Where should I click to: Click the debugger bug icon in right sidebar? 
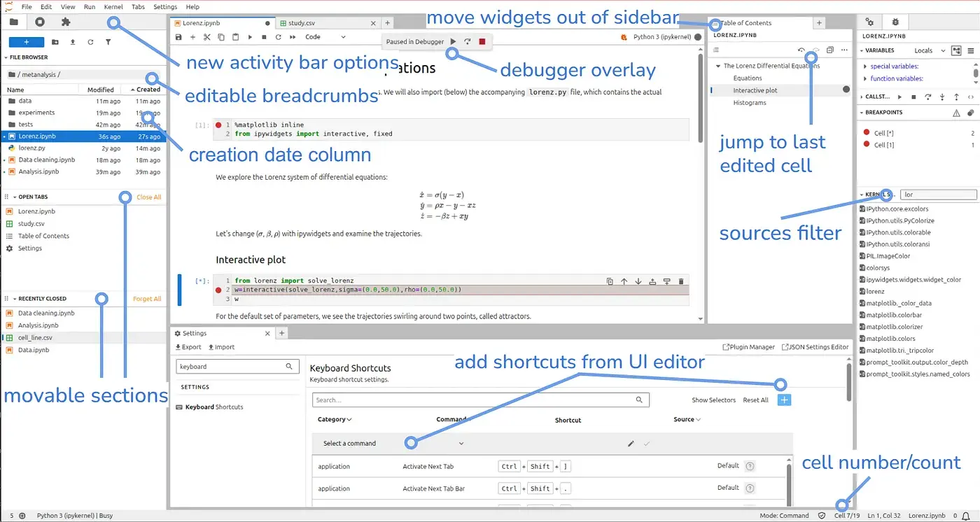click(895, 22)
